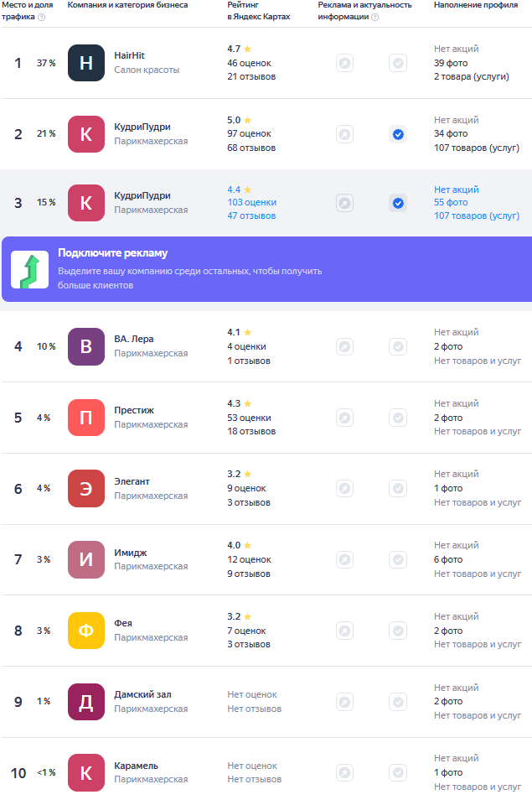Click 'Салон красоты' category under HairHit
Screen dimensions: 532x805
tap(147, 70)
